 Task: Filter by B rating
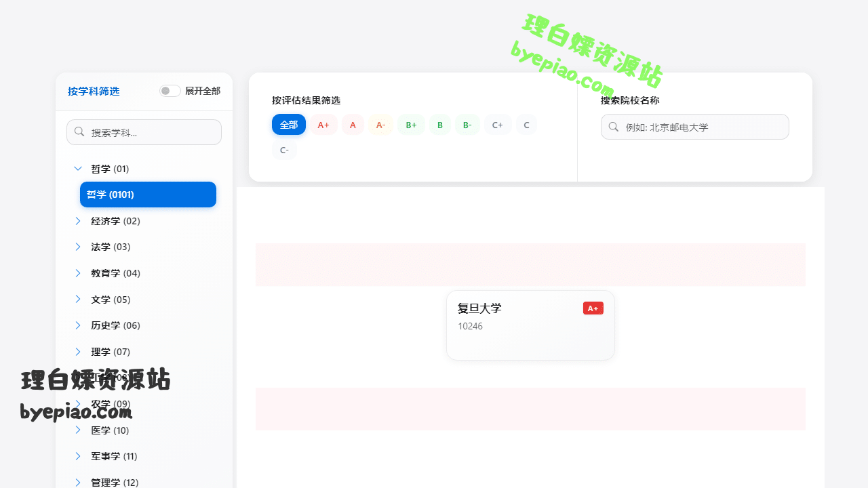440,125
